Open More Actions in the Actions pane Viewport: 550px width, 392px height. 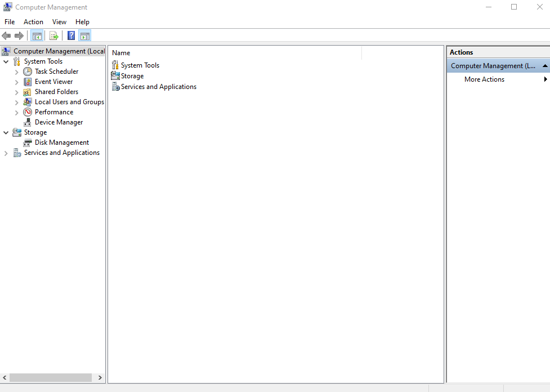pos(484,79)
